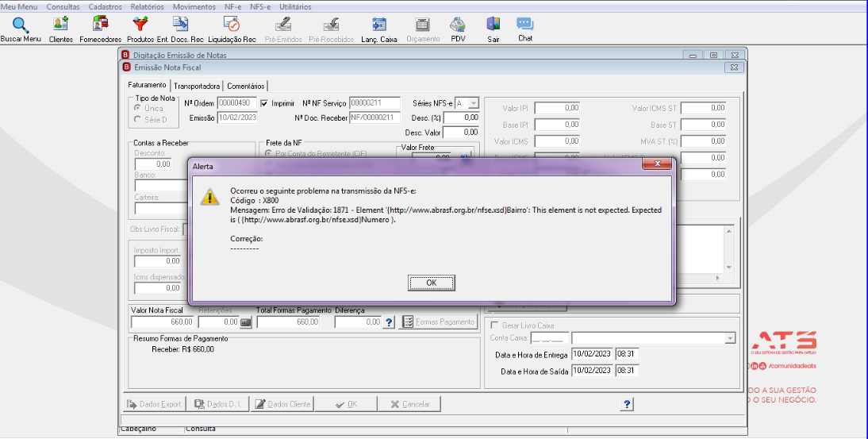This screenshot has width=868, height=439.
Task: Open the Utilitários menu
Action: pyautogui.click(x=295, y=6)
